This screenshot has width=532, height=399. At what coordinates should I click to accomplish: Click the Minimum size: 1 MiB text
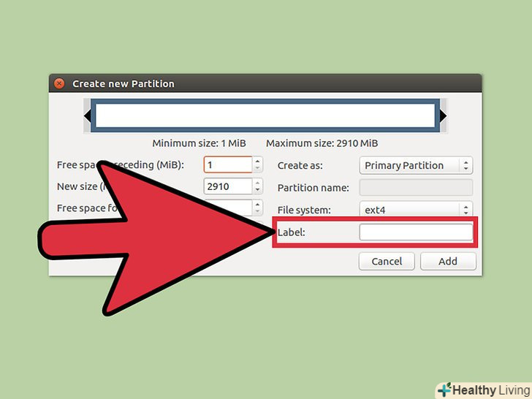[199, 143]
